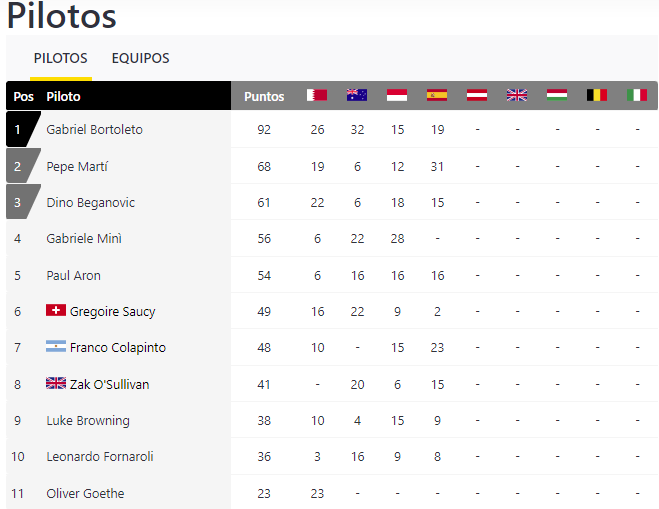Click the Australia flag column header
This screenshot has width=659, height=509.
[357, 95]
